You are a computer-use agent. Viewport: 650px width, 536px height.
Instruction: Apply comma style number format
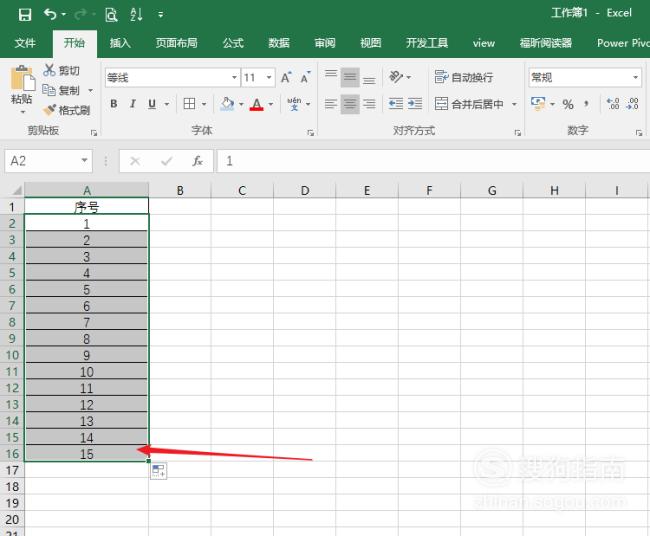click(x=586, y=104)
